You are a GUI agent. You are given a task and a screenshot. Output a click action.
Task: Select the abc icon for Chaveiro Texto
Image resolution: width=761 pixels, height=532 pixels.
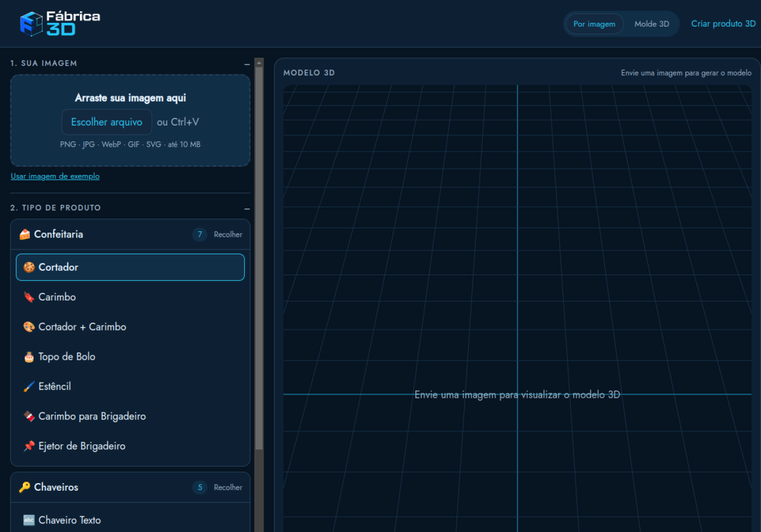pyautogui.click(x=29, y=520)
